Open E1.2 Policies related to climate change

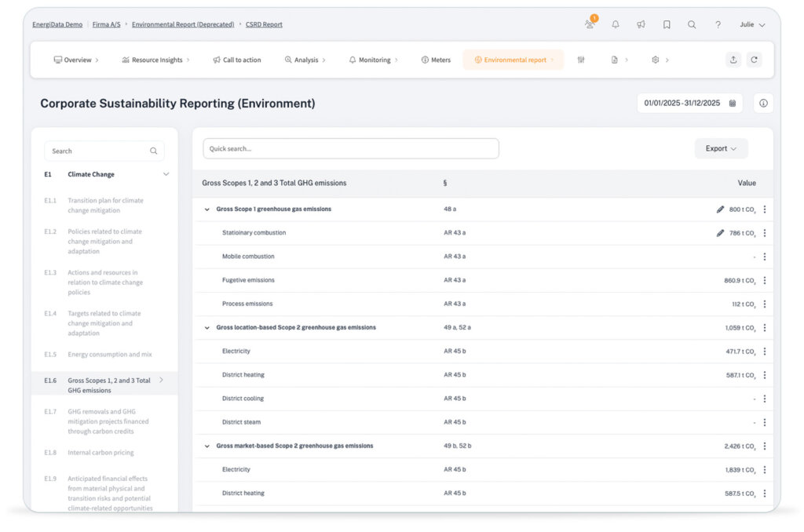[105, 242]
